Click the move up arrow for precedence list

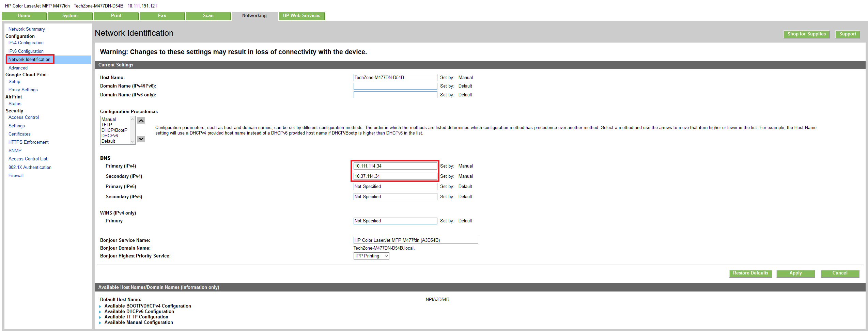pyautogui.click(x=141, y=121)
